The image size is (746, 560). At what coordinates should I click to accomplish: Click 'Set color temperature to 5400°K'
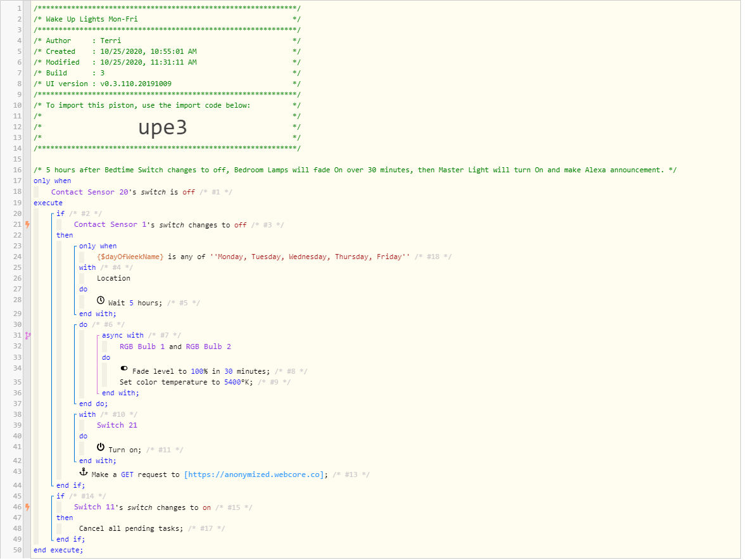(186, 383)
